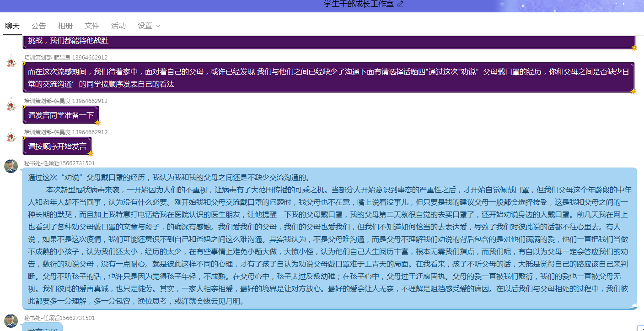Click sender name 韩昊良 above 请发言同学准备一下

pyautogui.click(x=66, y=101)
